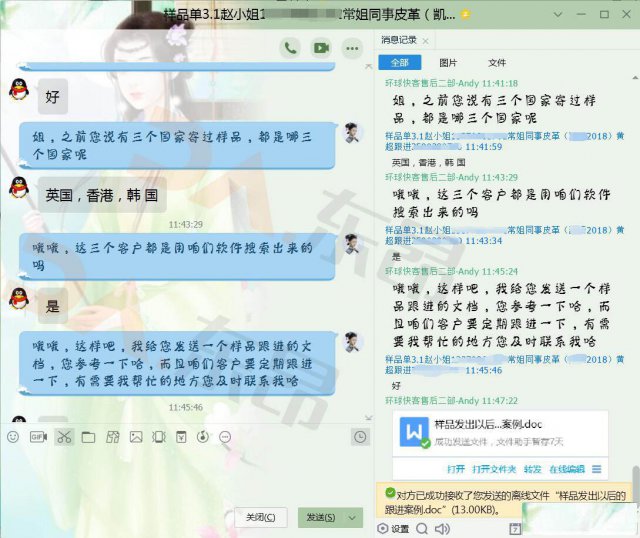Click the 打开文件夹 link

[494, 469]
